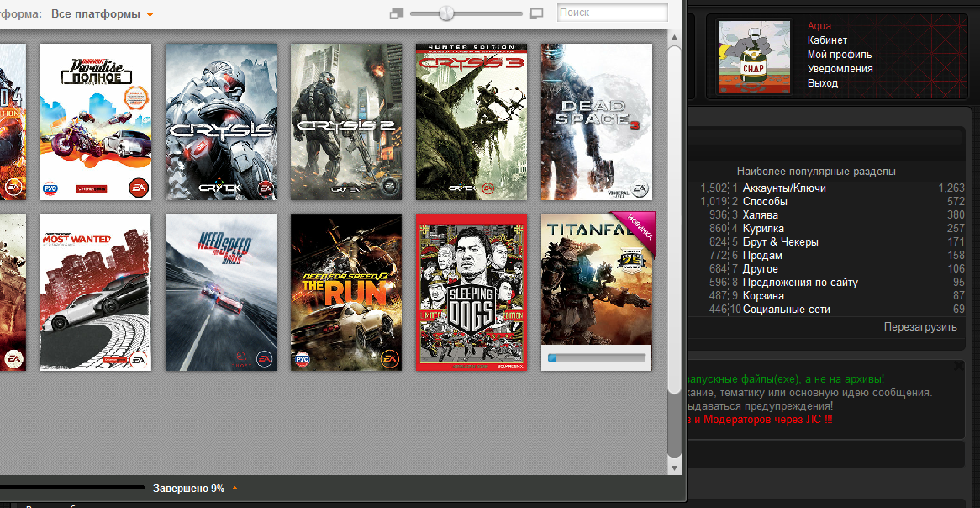Click the Titanfall download progress bar
This screenshot has width=980, height=508.
coord(597,357)
